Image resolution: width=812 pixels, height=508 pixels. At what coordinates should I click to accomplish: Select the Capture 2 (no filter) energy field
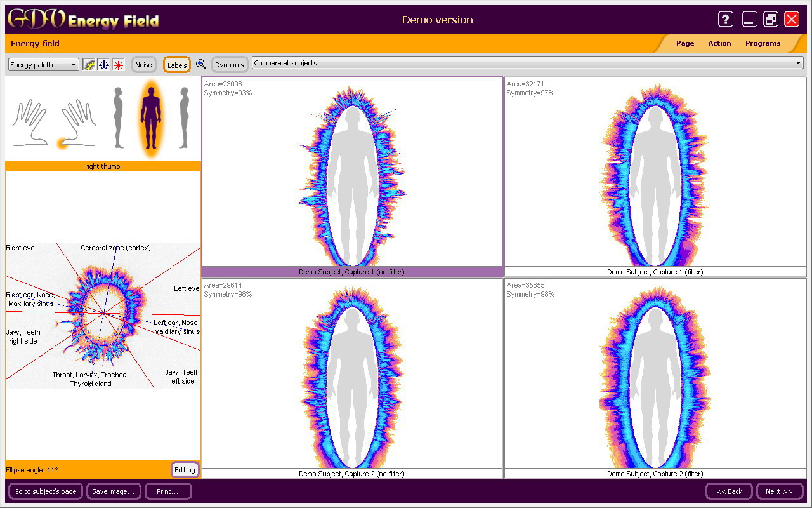[x=352, y=378]
